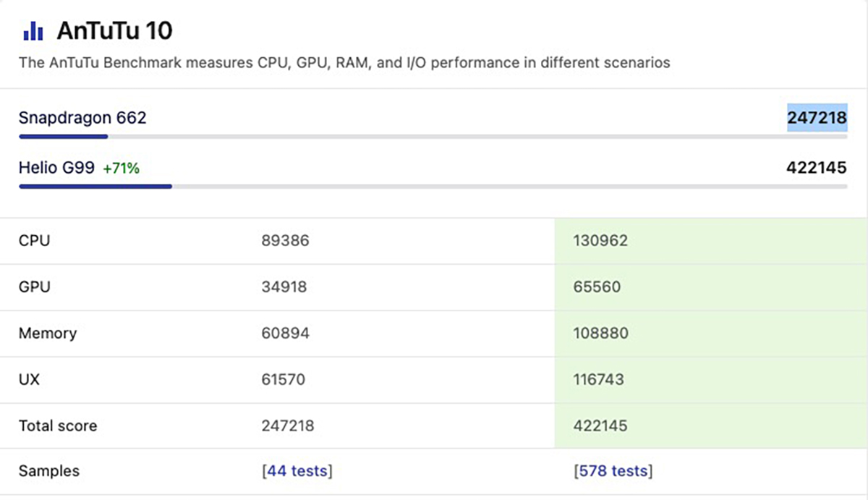Click the AnTuTu 10 heading
The height and width of the screenshot is (500, 868).
click(x=114, y=31)
